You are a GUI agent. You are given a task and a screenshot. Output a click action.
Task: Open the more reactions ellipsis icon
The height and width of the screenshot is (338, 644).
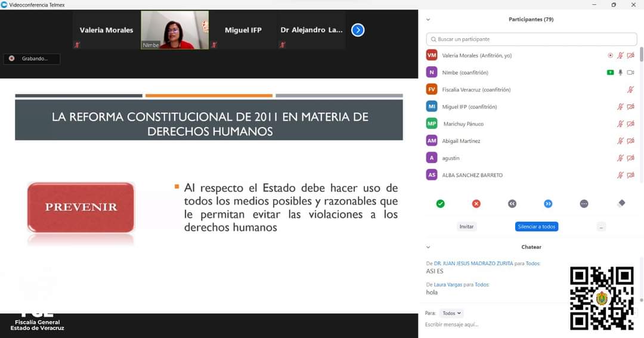point(584,204)
